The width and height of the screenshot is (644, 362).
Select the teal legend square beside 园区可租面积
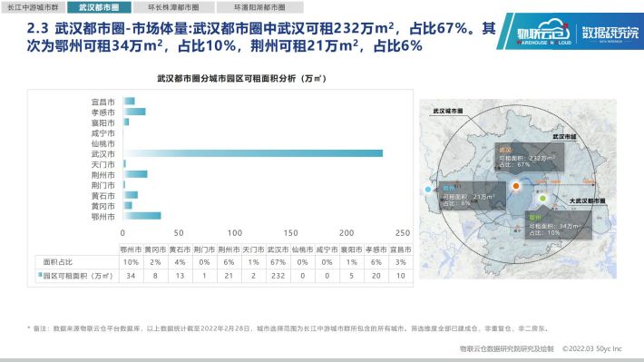click(40, 275)
